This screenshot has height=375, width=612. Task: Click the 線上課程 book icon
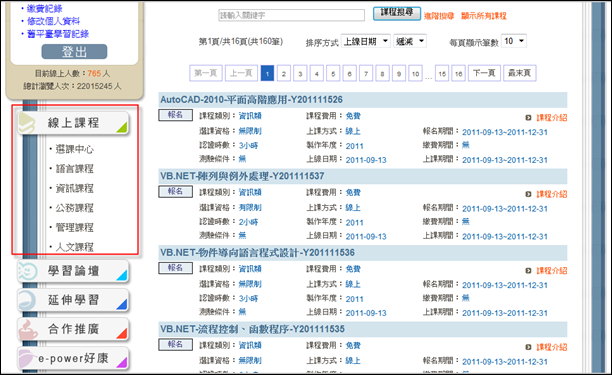click(x=27, y=123)
